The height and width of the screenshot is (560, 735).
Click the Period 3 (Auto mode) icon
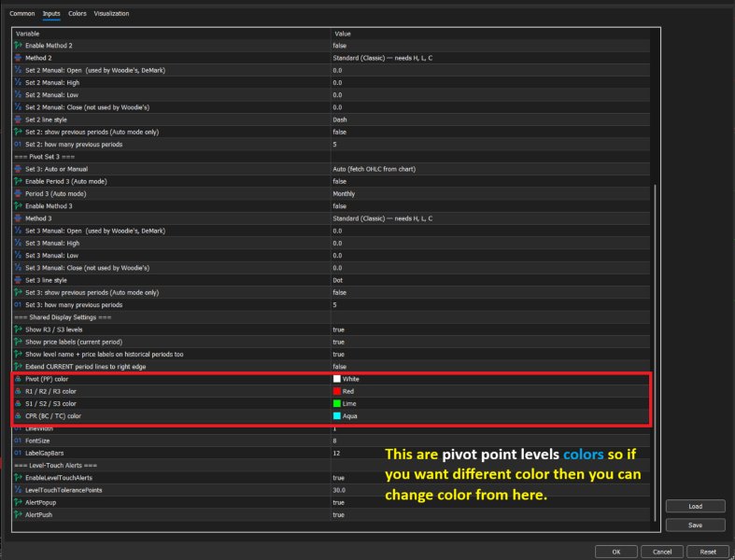[18, 193]
